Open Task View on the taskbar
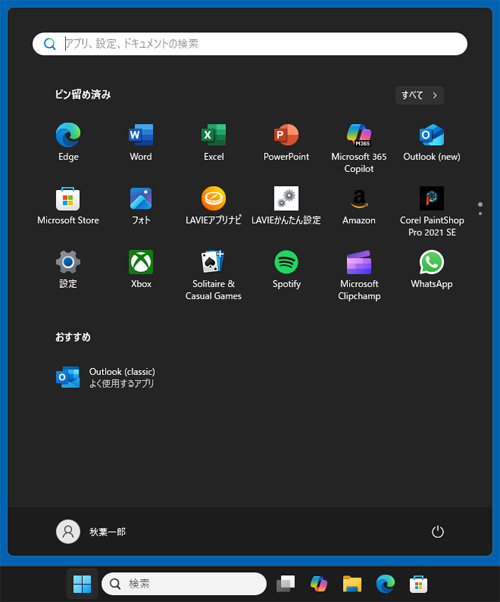The height and width of the screenshot is (602, 500). [x=286, y=584]
